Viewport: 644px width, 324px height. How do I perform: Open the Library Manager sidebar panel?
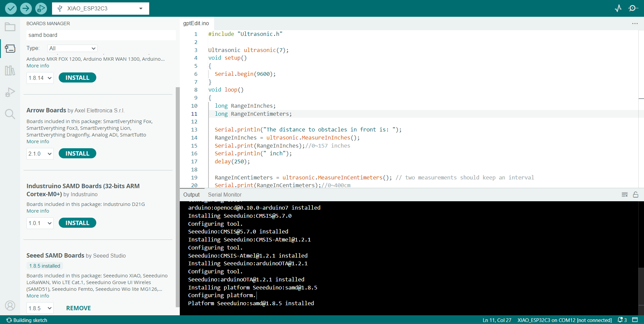click(10, 70)
